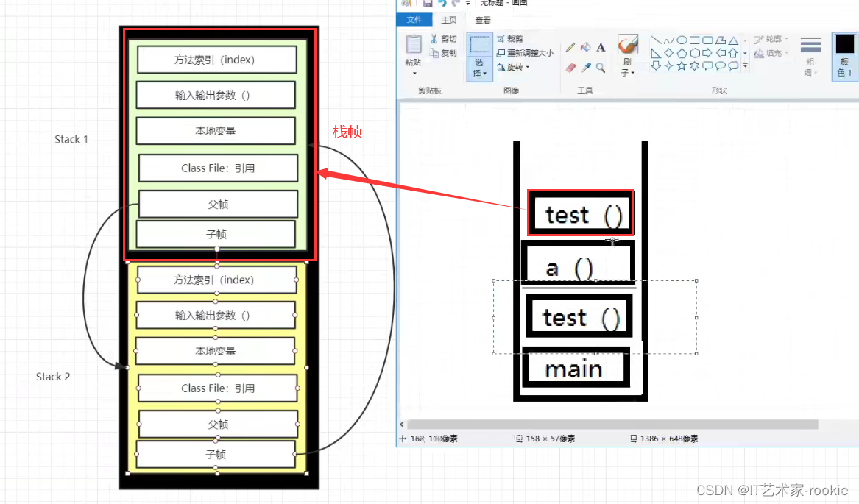Choose the Triangle shape in shapes gallery
Screen dimensions: 859x504
point(734,40)
